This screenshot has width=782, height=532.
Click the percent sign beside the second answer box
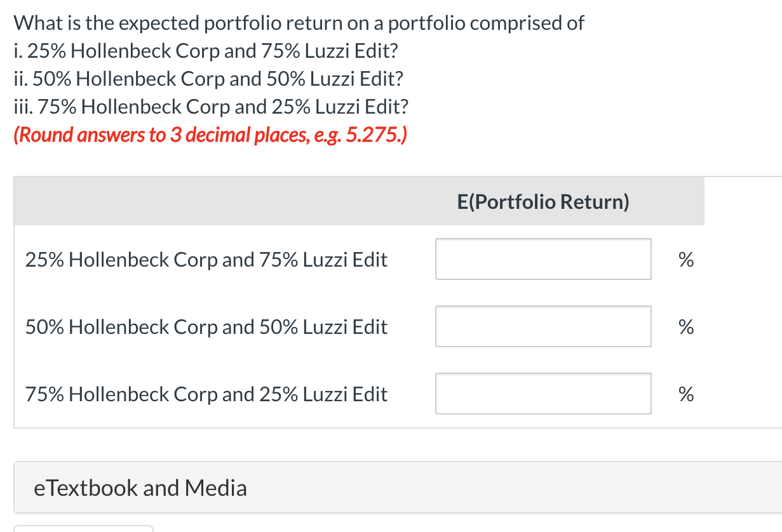tap(686, 326)
